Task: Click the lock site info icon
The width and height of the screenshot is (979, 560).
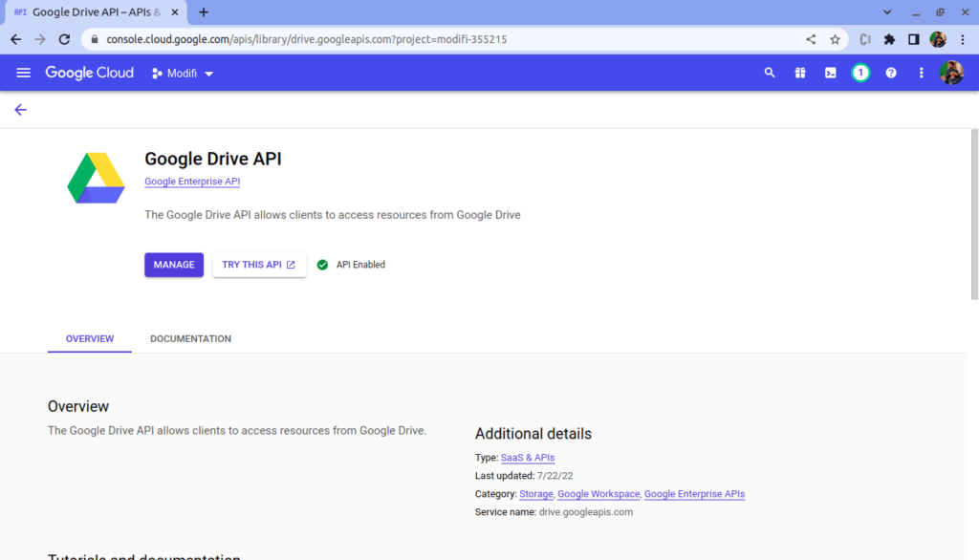Action: tap(95, 39)
